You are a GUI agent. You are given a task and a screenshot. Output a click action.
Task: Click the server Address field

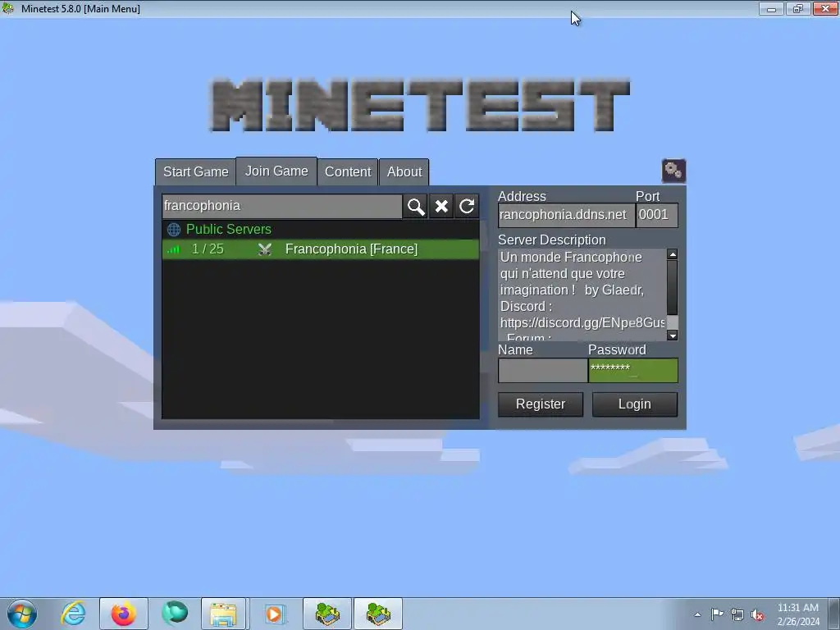[566, 215]
